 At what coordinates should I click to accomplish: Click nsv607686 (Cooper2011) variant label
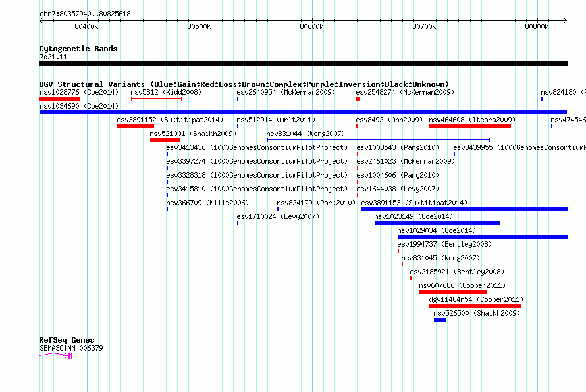[462, 285]
